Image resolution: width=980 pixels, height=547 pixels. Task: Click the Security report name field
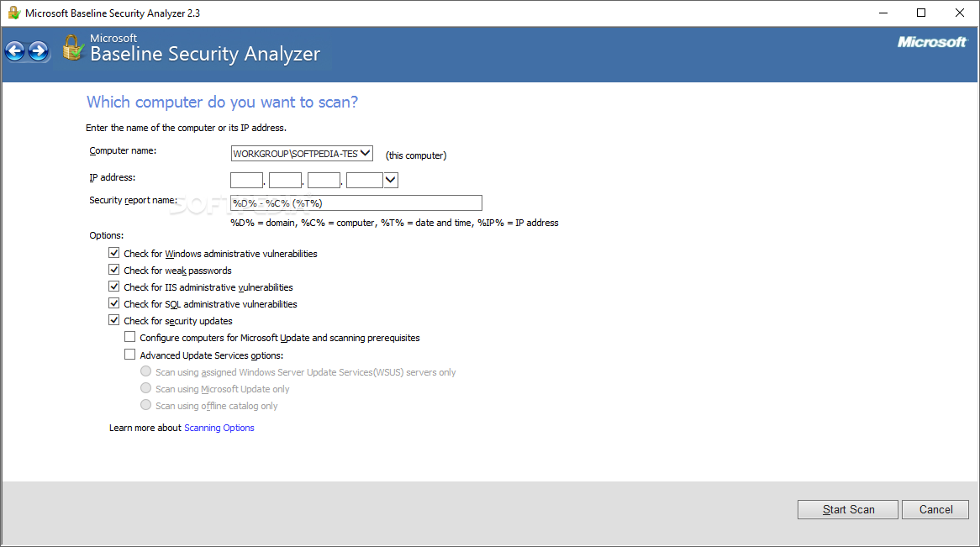356,202
